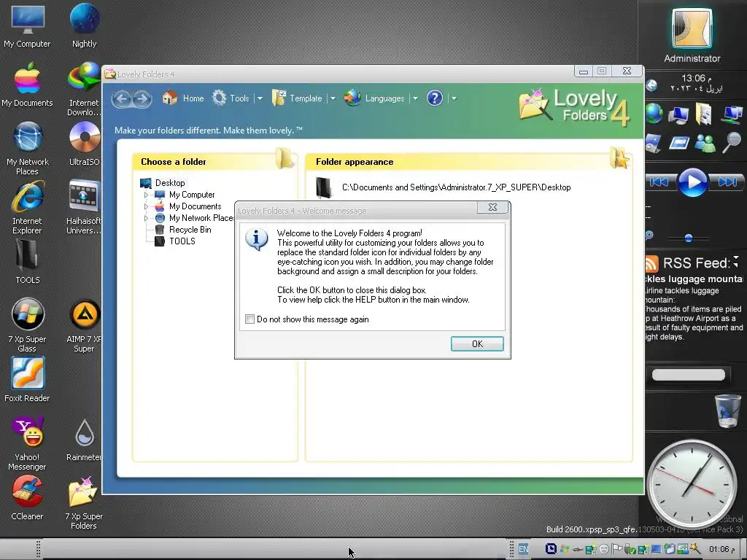Open Internet Explorer desktop icon
This screenshot has width=747, height=560.
click(x=27, y=207)
